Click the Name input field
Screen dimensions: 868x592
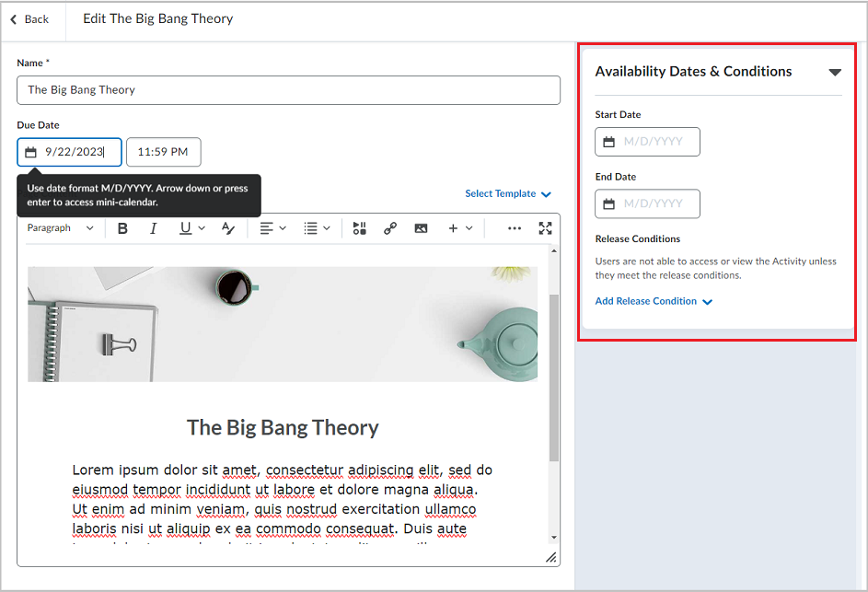[288, 90]
